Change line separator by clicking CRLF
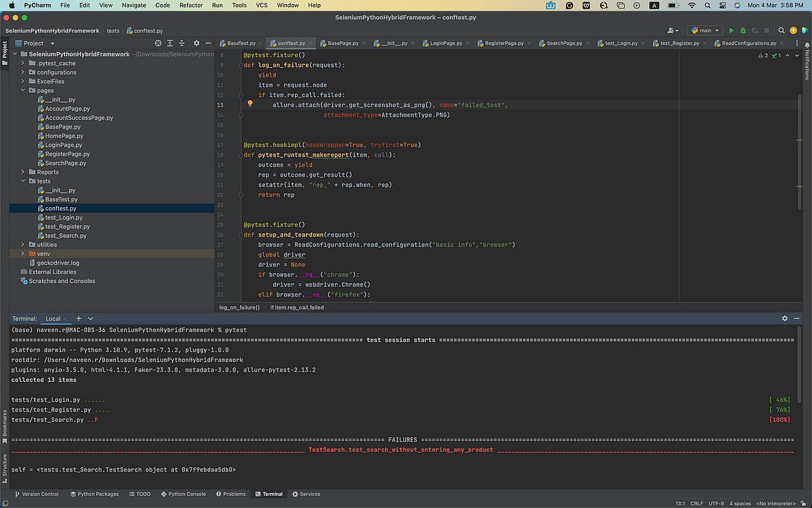 (x=696, y=503)
